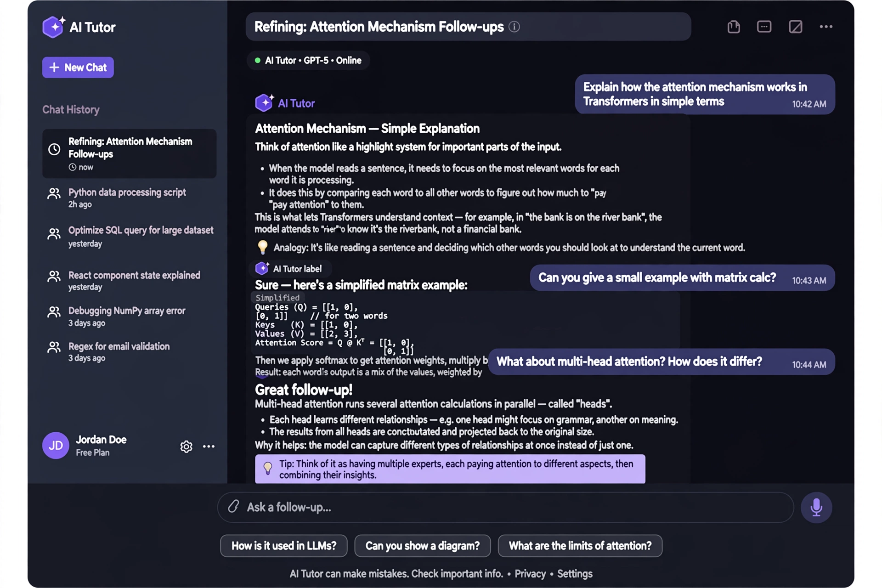
Task: Click people icon beside Regex for email validation
Action: (x=54, y=347)
